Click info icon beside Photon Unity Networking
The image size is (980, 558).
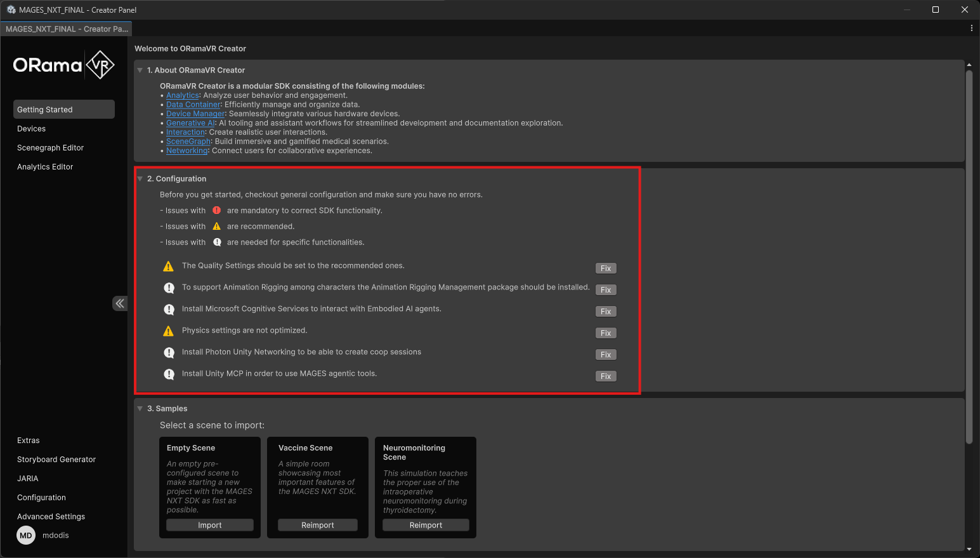coord(169,353)
